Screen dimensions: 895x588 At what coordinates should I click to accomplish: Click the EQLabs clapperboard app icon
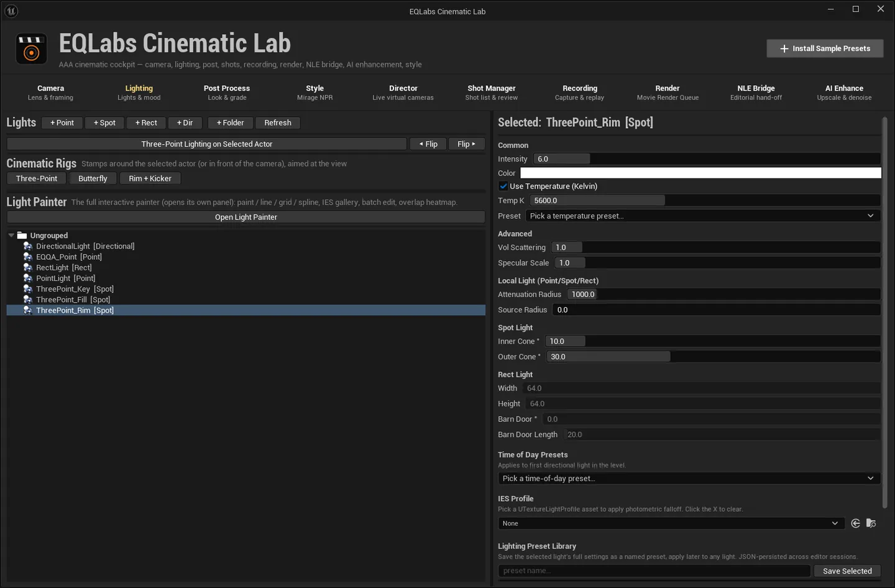pos(31,48)
